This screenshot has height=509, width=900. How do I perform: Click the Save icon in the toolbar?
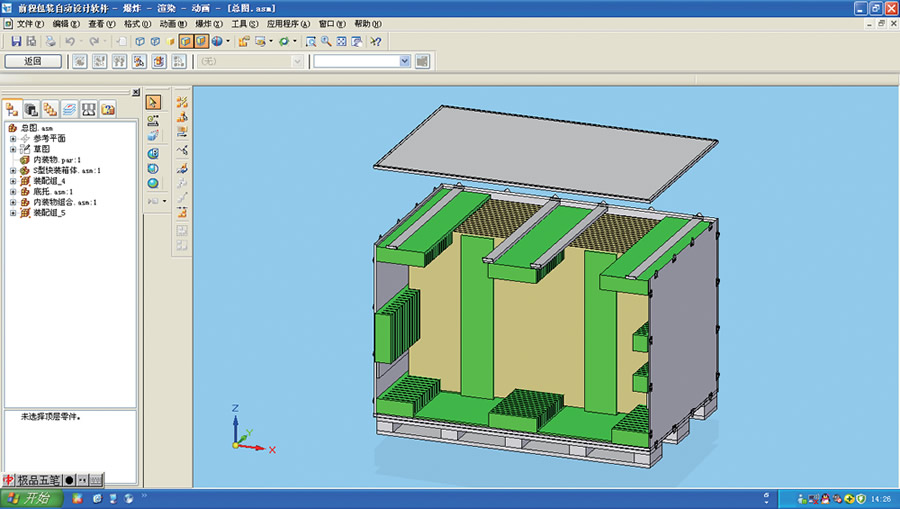click(16, 41)
